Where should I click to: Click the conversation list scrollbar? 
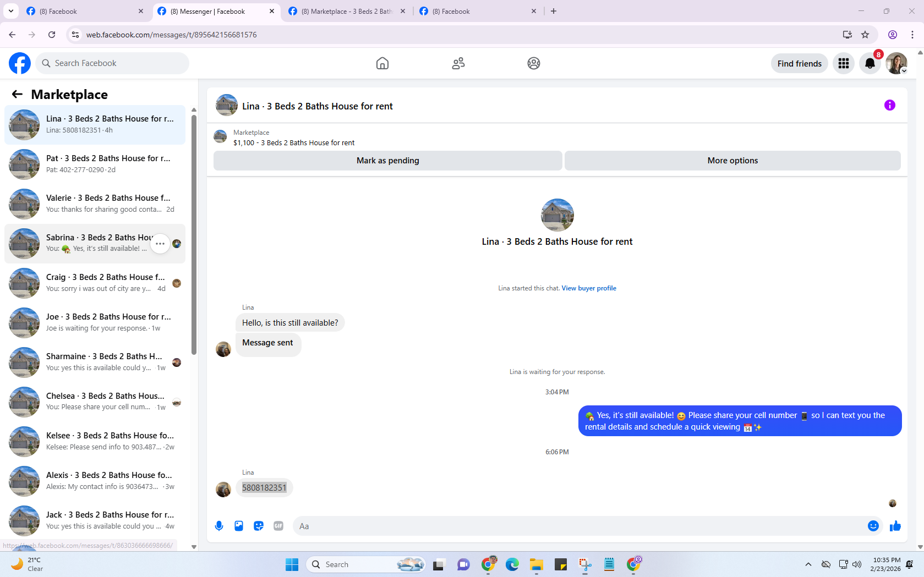pos(194,234)
